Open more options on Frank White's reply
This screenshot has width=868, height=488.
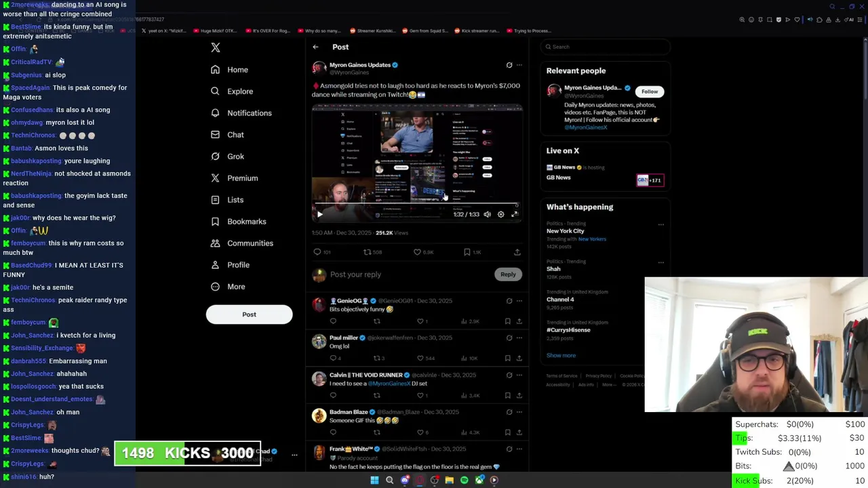[519, 449]
